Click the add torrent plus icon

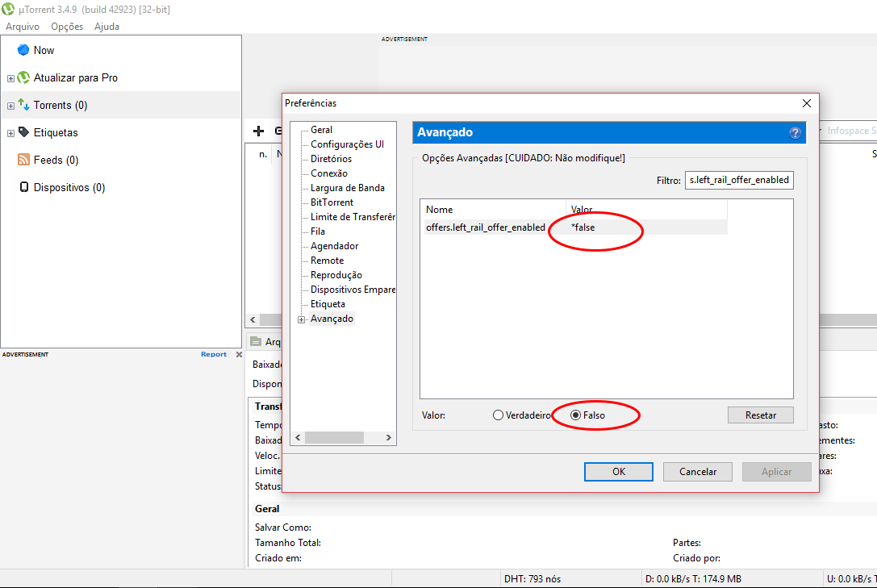click(258, 131)
